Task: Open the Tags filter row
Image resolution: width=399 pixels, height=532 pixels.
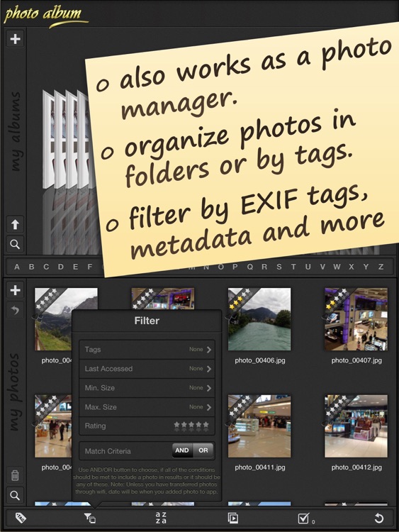Action: click(x=147, y=350)
